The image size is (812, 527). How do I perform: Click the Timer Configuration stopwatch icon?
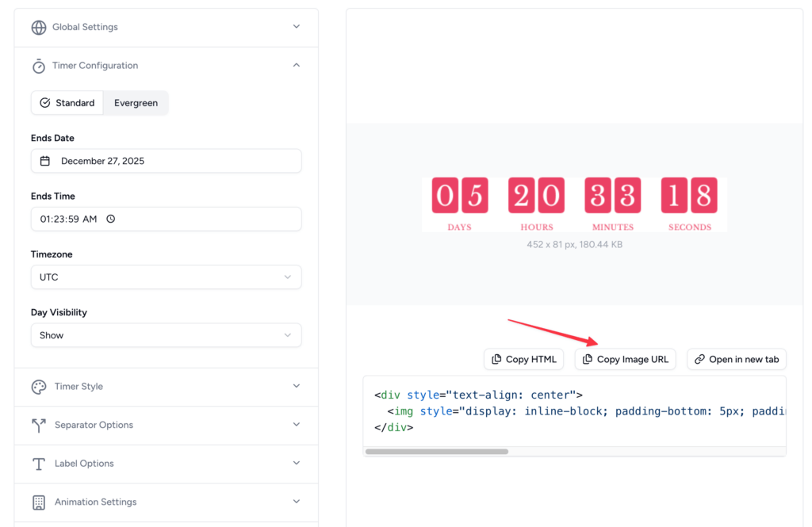click(39, 65)
